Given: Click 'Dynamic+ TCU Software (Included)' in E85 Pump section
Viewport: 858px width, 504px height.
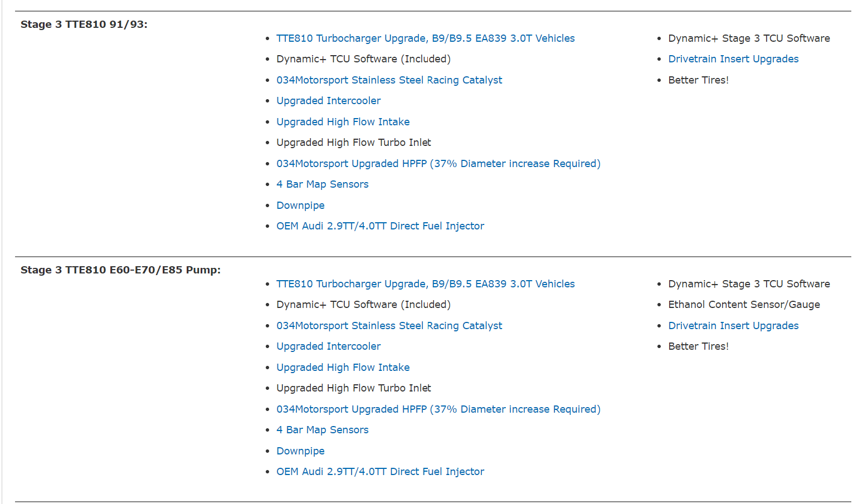Looking at the screenshot, I should pos(363,305).
